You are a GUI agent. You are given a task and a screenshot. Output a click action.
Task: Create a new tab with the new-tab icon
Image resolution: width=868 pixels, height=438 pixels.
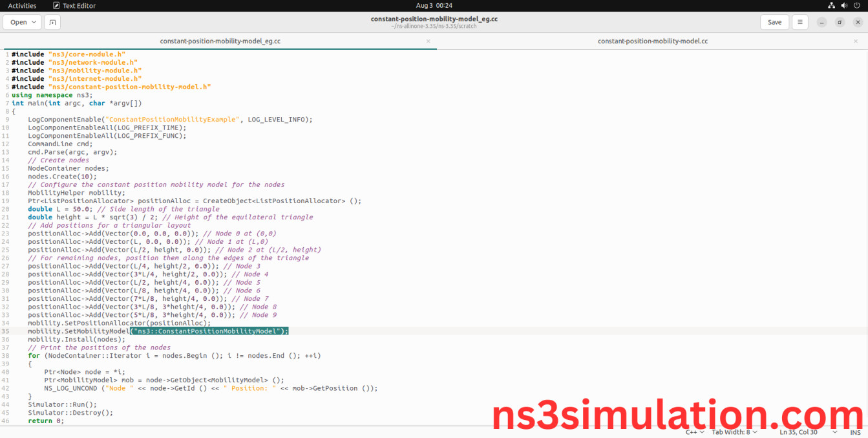(52, 21)
